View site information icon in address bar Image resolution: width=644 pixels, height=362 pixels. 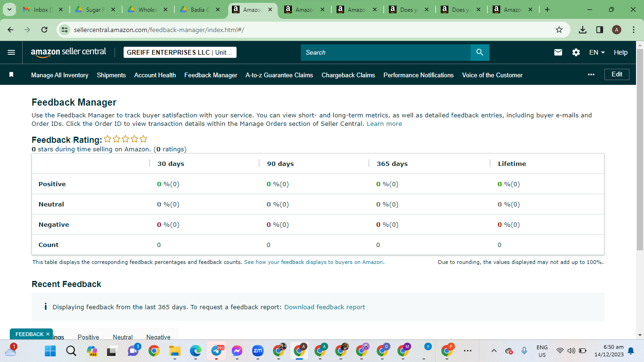65,30
